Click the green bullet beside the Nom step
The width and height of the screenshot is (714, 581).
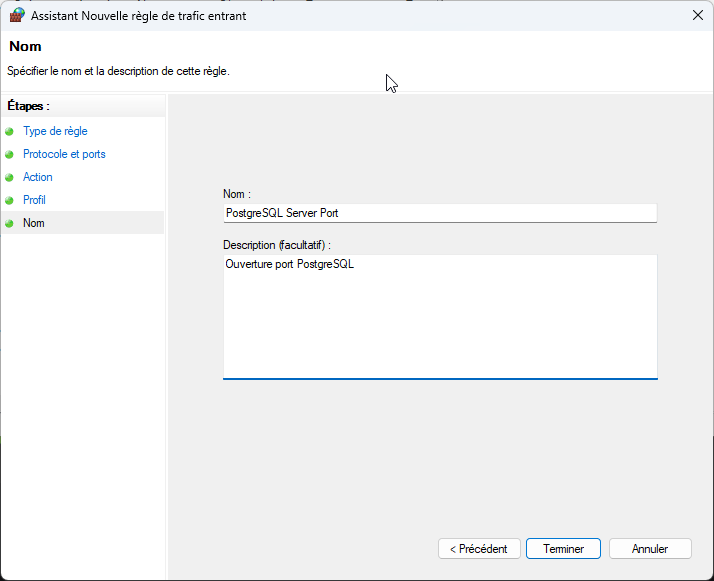click(10, 223)
